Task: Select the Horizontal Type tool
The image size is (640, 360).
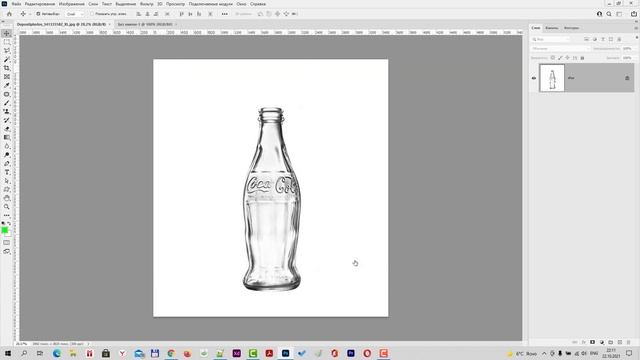Action: [x=7, y=172]
